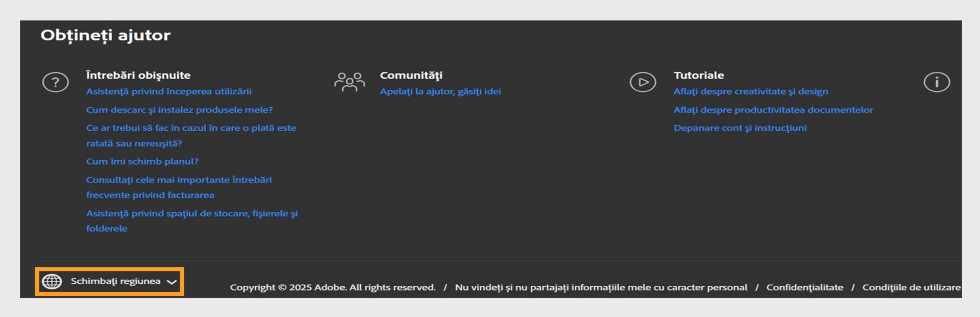Open Aflați despre creativitate și design

[750, 91]
